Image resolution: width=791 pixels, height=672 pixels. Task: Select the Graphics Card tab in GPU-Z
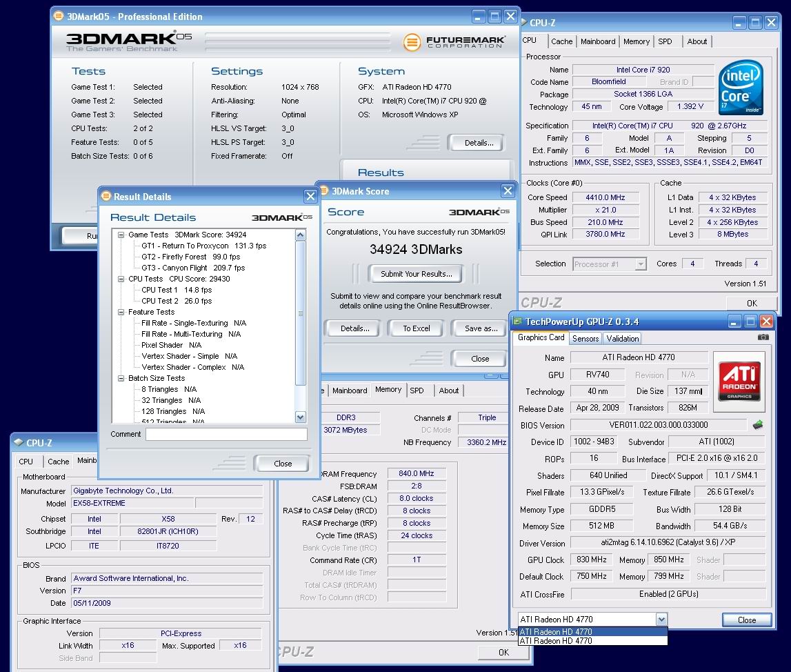(541, 337)
